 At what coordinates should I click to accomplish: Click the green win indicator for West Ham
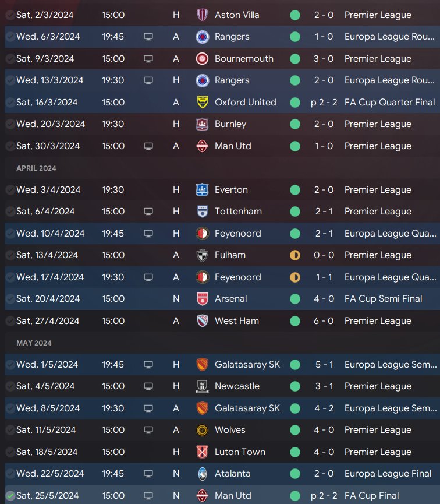click(x=295, y=321)
